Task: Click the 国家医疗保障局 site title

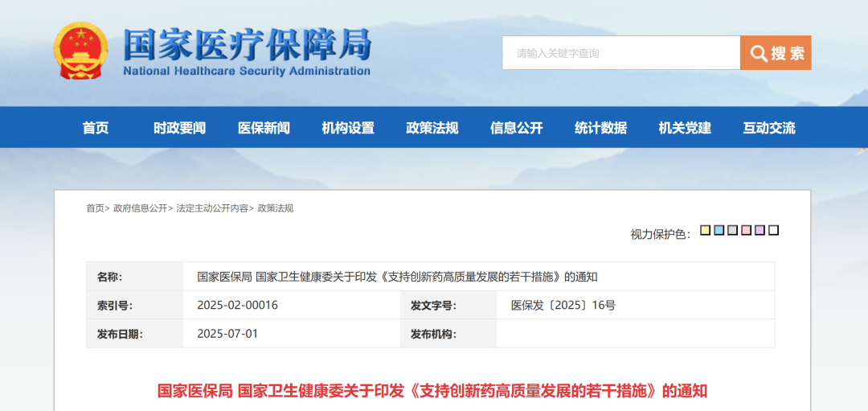Action: (x=247, y=45)
